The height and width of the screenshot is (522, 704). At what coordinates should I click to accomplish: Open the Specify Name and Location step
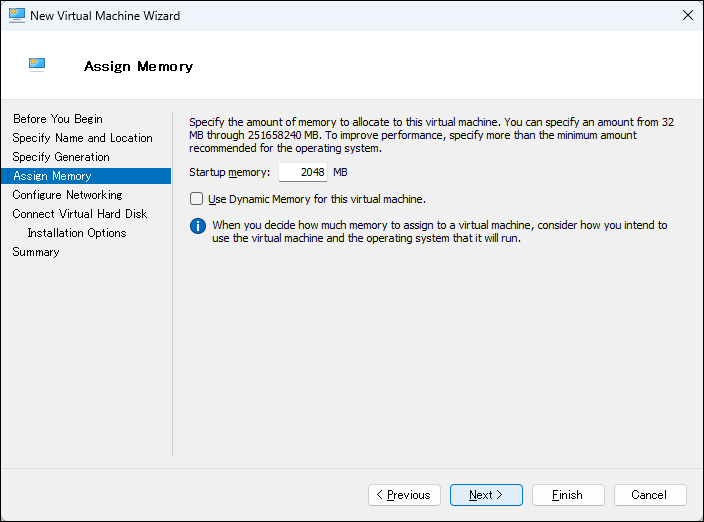pos(82,138)
